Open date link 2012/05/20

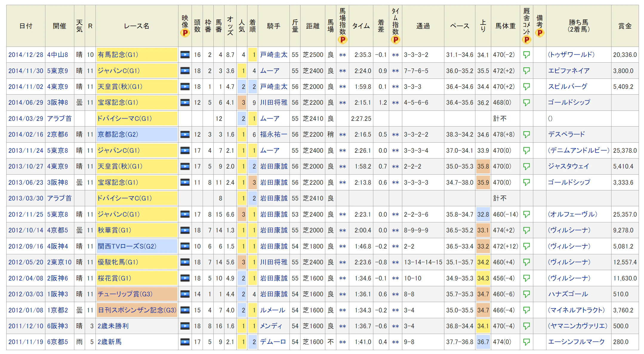(x=26, y=262)
